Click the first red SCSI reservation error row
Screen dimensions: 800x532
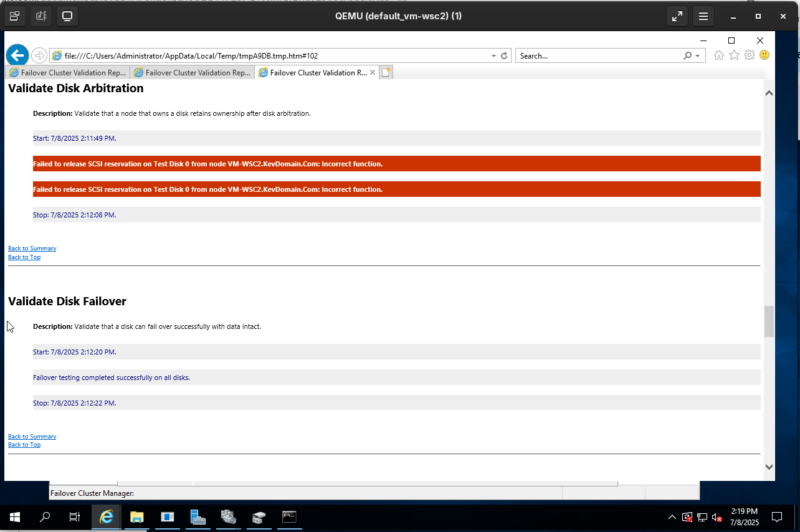[397, 164]
